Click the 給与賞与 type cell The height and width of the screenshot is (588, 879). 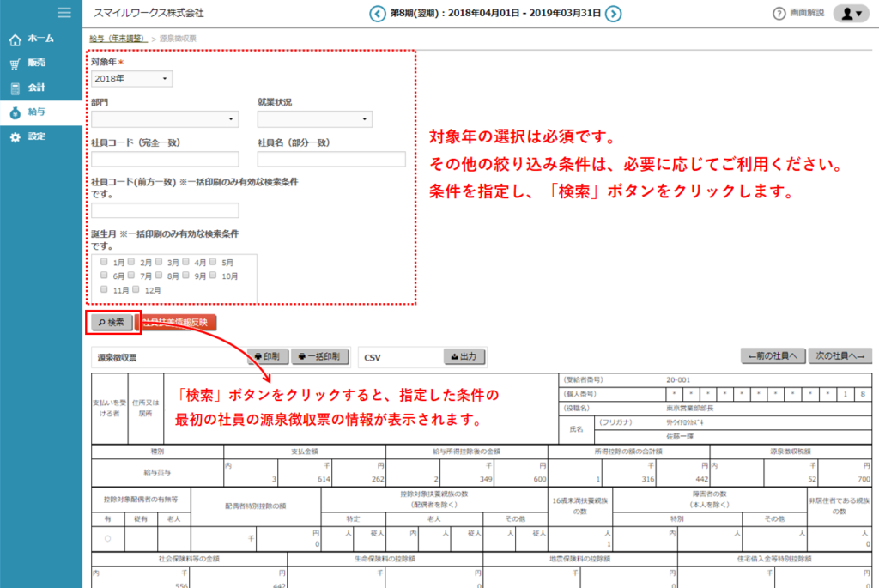[158, 472]
